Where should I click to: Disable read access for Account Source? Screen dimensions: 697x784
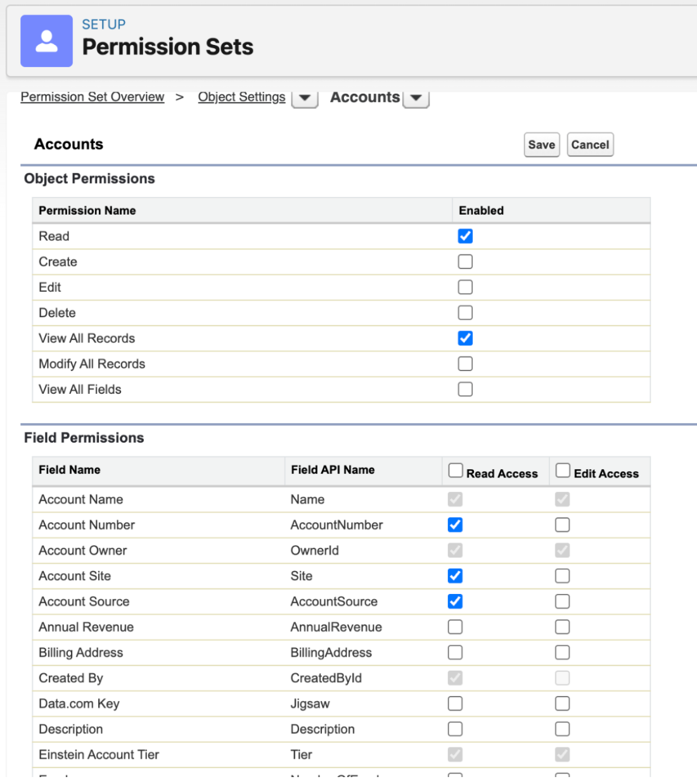point(455,601)
